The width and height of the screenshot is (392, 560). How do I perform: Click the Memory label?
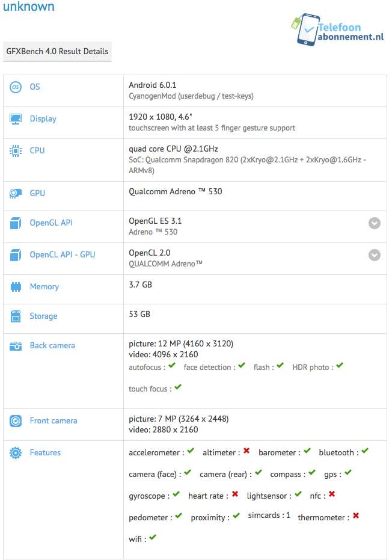click(44, 287)
